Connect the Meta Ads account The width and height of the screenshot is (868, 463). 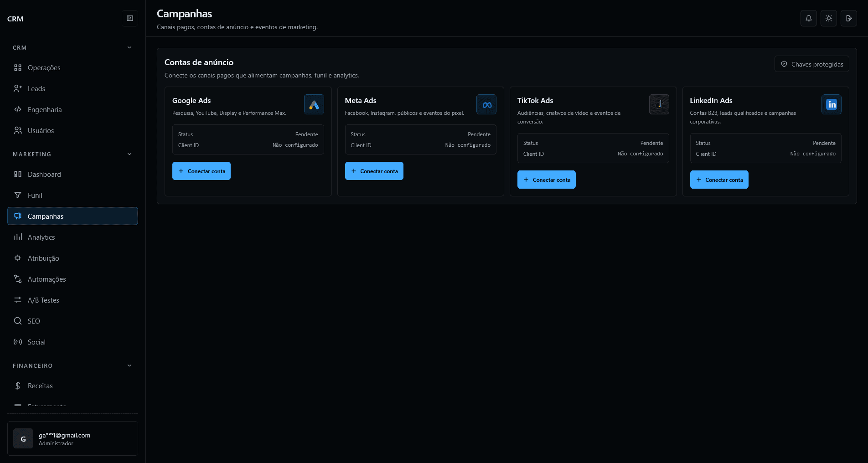374,171
